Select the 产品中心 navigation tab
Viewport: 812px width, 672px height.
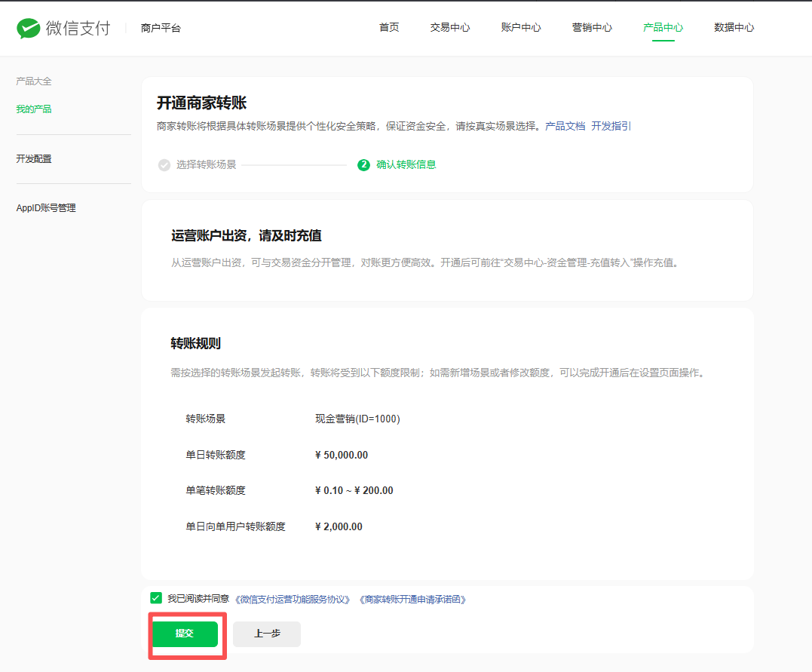(x=663, y=28)
